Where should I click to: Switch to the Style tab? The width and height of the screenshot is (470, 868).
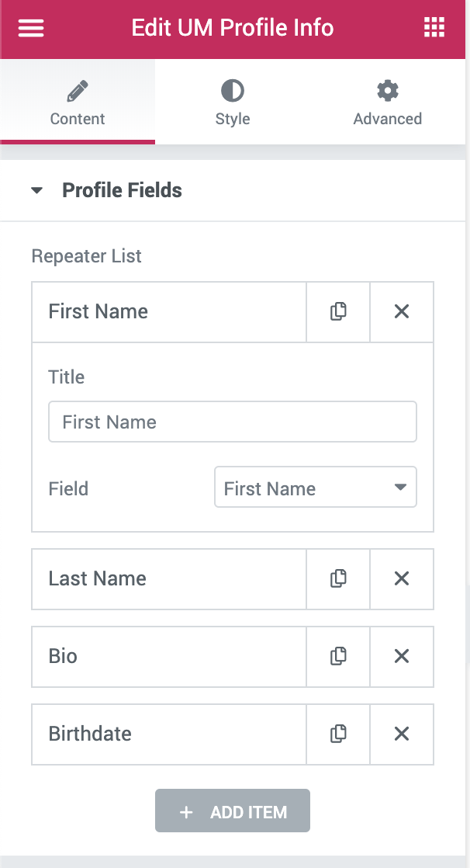pos(233,102)
